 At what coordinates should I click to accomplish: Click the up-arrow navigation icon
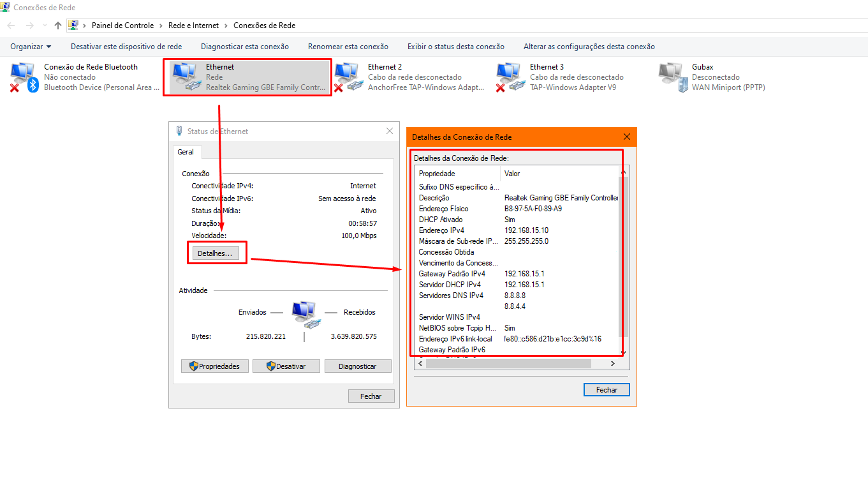click(58, 26)
